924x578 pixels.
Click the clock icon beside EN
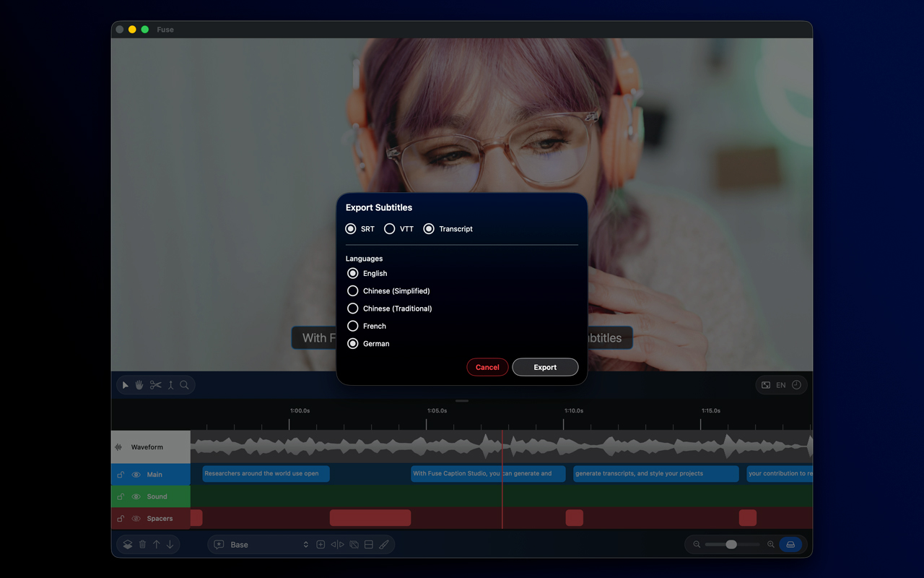[x=796, y=385]
